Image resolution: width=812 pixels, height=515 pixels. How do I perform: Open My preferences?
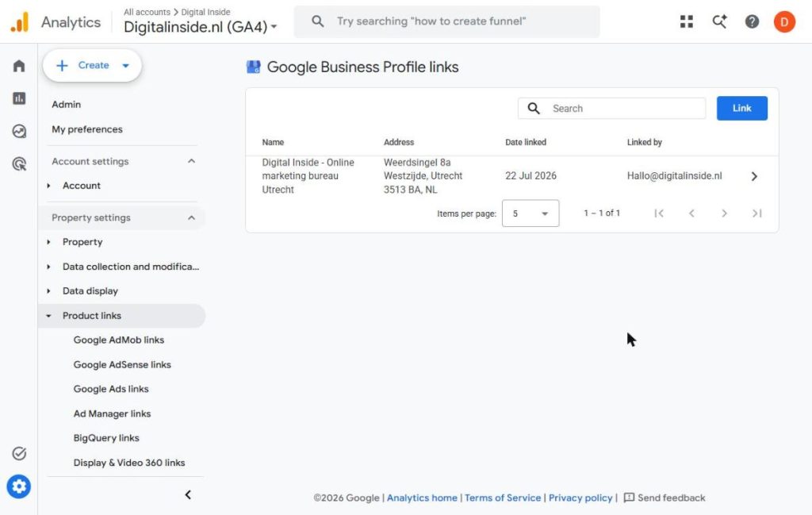point(87,129)
